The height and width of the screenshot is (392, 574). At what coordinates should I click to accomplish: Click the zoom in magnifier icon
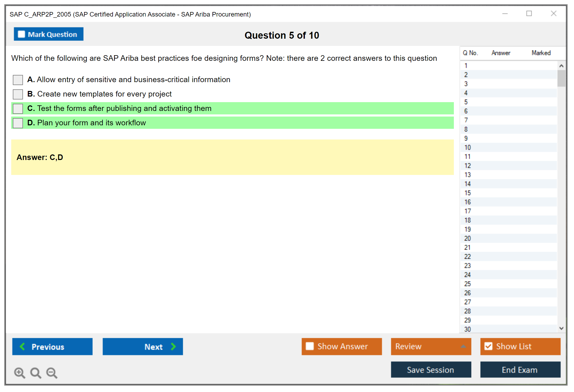coord(19,372)
